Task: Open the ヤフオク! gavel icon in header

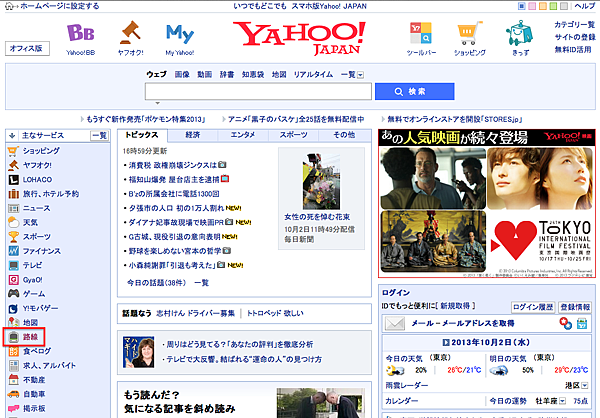Action: [x=130, y=33]
